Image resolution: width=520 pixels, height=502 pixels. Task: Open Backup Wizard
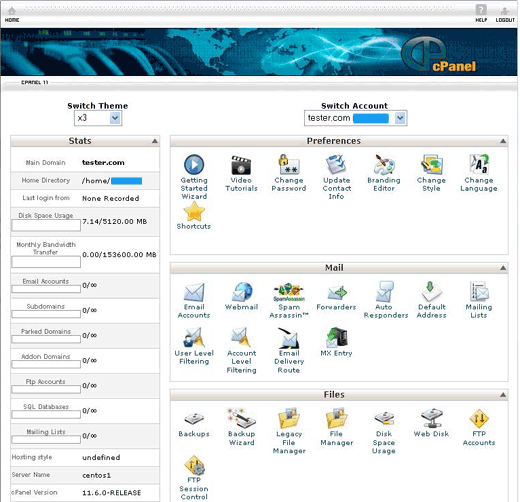click(241, 427)
